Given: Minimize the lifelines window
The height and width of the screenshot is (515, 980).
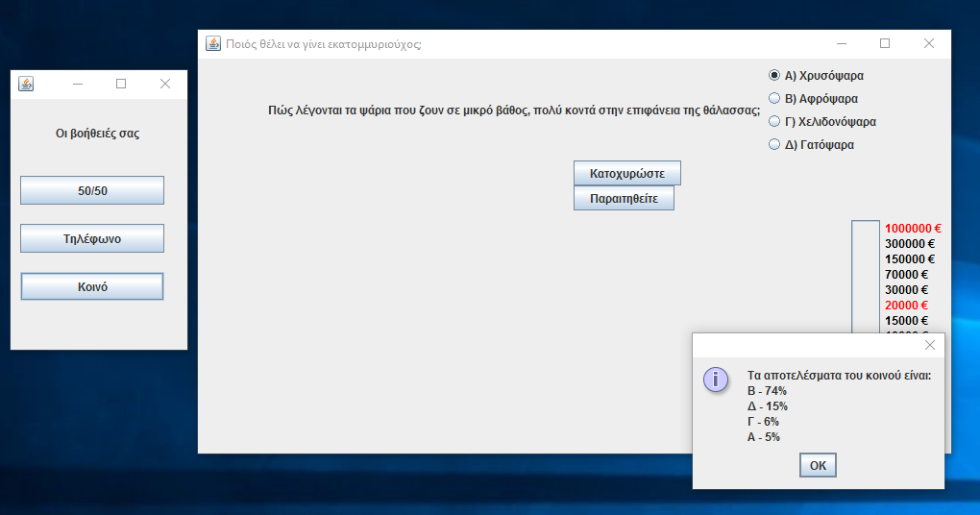Looking at the screenshot, I should [78, 84].
